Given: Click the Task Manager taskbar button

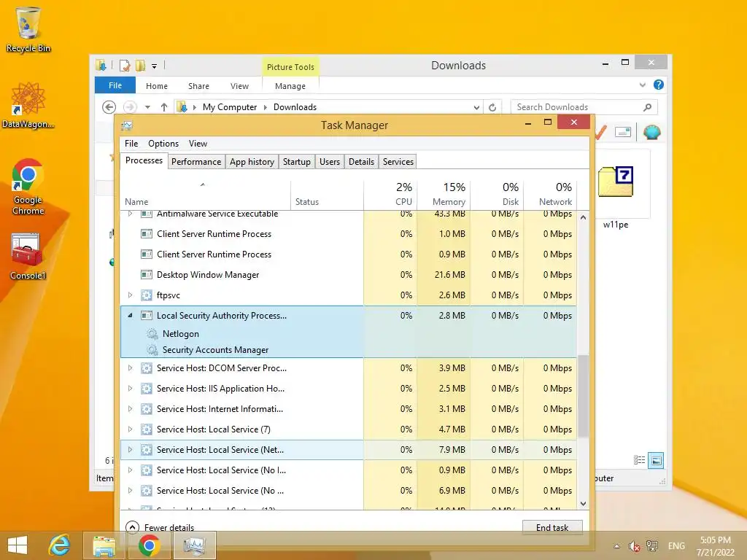Looking at the screenshot, I should coord(194,545).
